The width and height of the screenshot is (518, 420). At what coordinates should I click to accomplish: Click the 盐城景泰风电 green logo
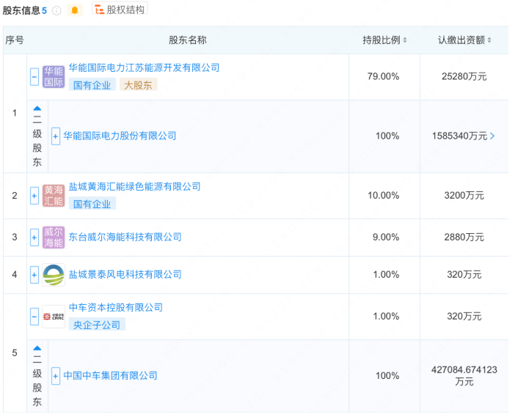(54, 275)
